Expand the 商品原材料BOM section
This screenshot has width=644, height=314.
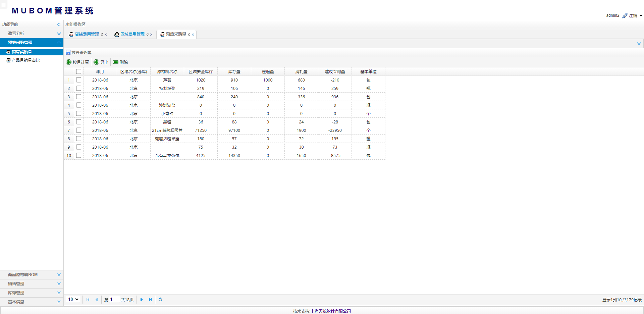tap(32, 275)
